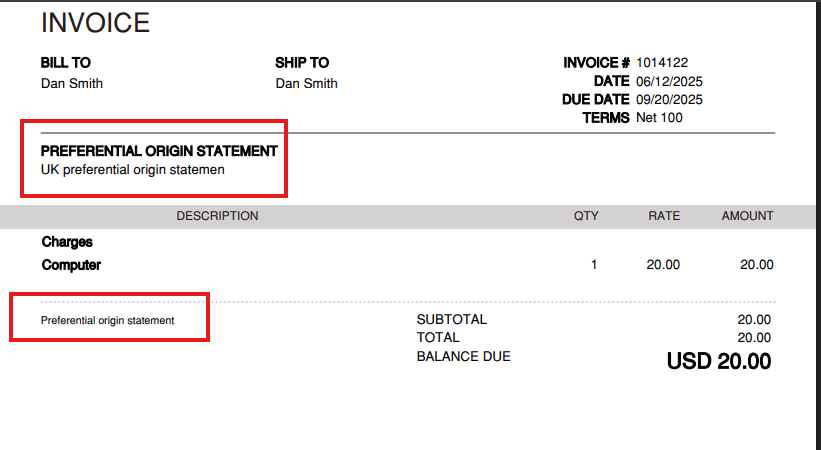The image size is (821, 450).
Task: Click the AMOUNT column header
Action: point(747,216)
